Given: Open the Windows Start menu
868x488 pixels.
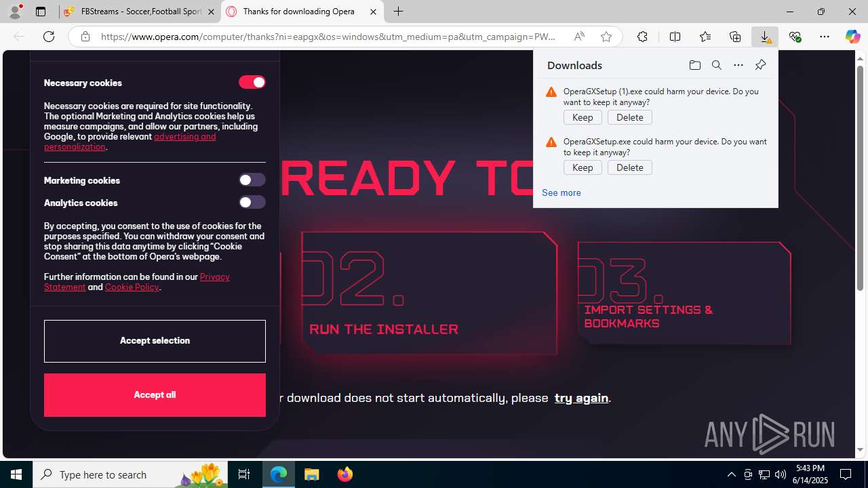Looking at the screenshot, I should click(16, 474).
